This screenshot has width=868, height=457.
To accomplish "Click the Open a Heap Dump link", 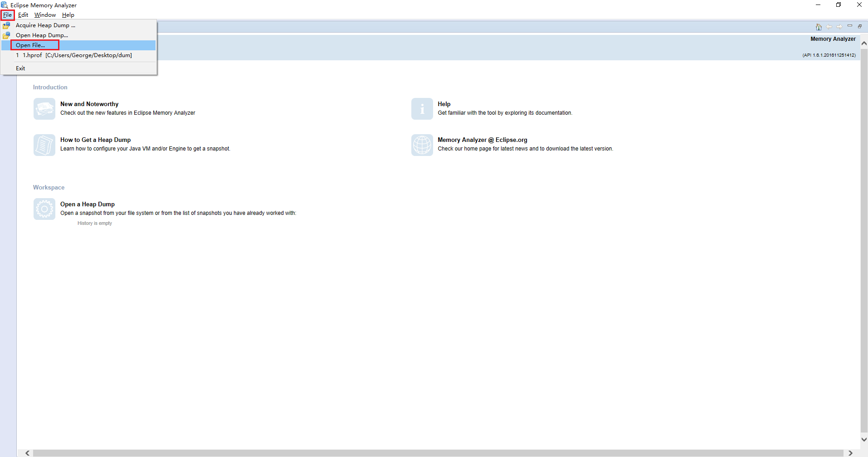I will [x=88, y=204].
